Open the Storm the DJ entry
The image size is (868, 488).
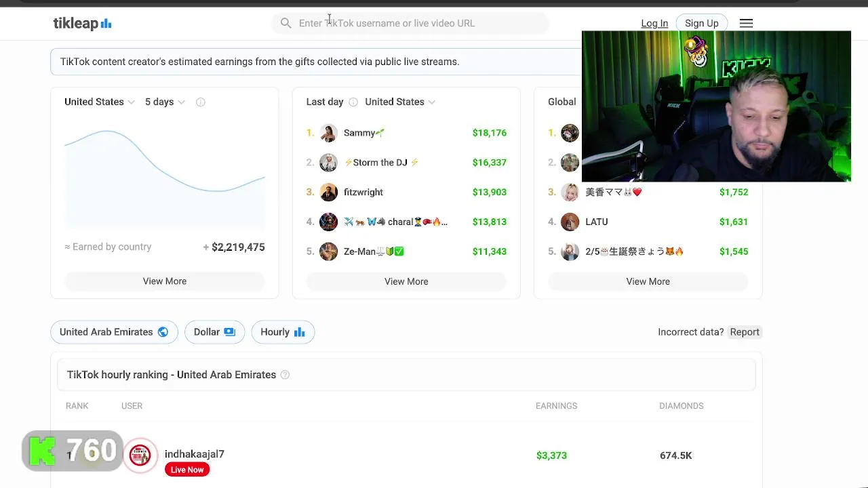pos(381,163)
